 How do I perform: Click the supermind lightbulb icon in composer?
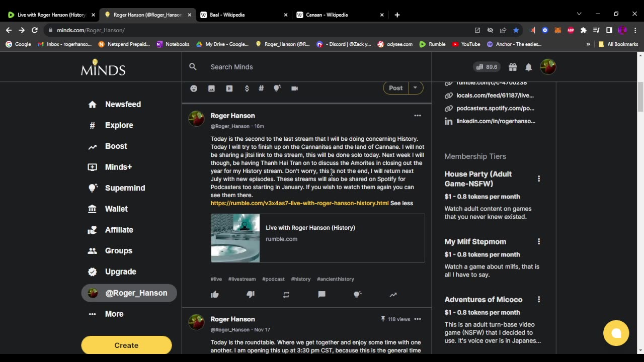tap(277, 88)
